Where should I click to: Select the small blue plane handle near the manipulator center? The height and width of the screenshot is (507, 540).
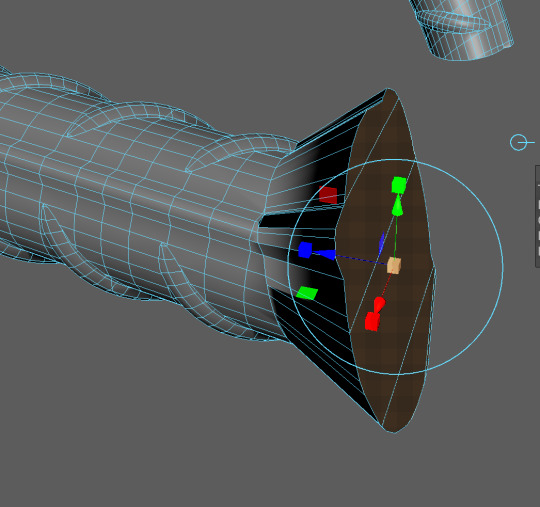[382, 244]
